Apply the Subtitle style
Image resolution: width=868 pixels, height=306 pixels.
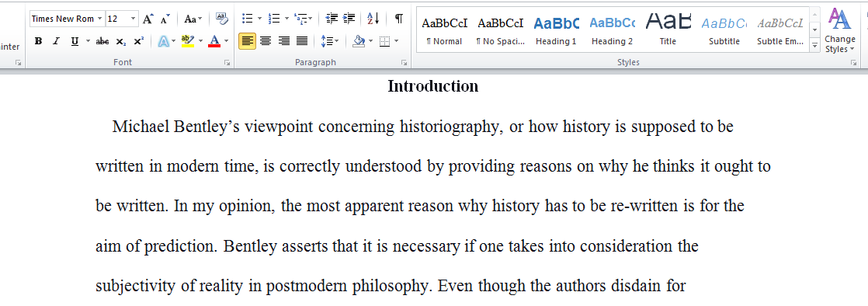[724, 30]
